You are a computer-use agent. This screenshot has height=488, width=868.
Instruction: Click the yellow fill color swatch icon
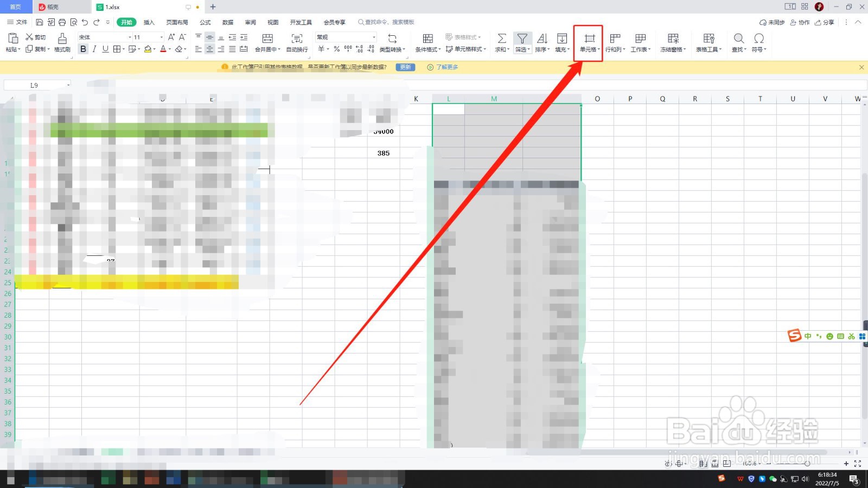pyautogui.click(x=148, y=49)
